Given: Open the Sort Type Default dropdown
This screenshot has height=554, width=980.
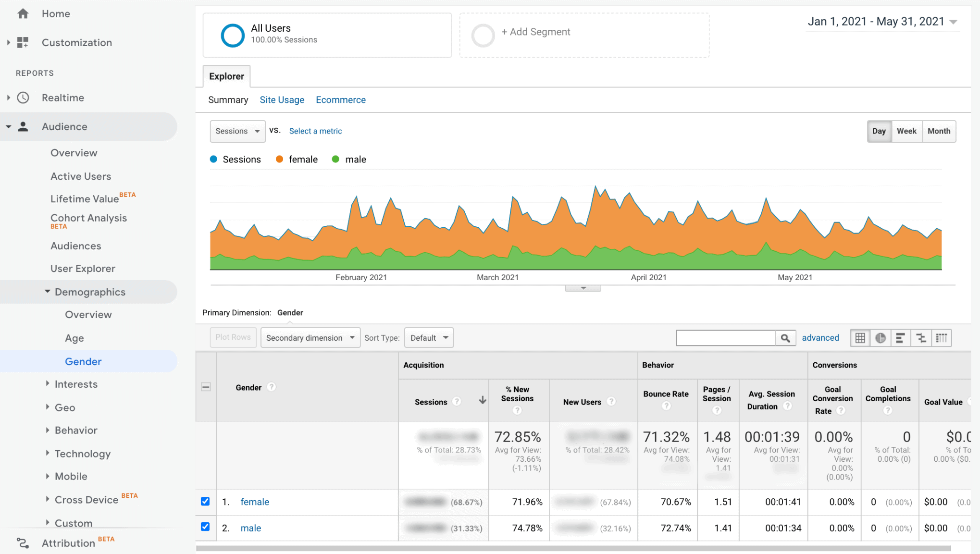Looking at the screenshot, I should point(429,338).
